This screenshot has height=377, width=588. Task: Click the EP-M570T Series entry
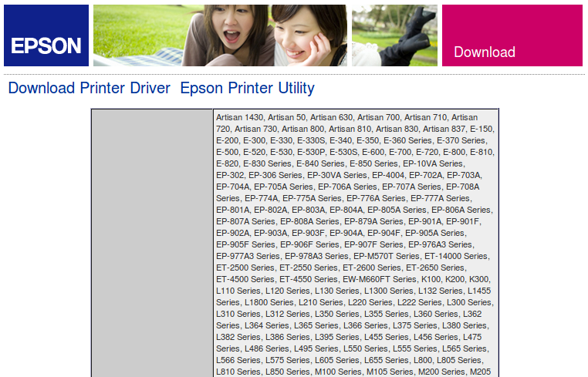386,256
